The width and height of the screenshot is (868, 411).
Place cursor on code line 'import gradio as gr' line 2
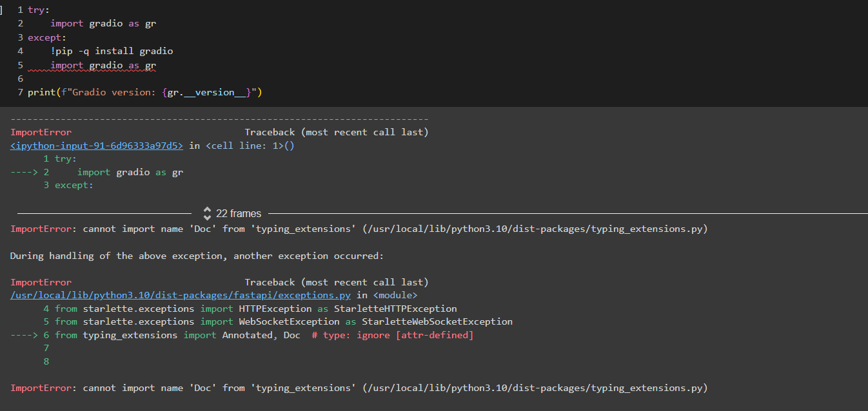pyautogui.click(x=103, y=23)
